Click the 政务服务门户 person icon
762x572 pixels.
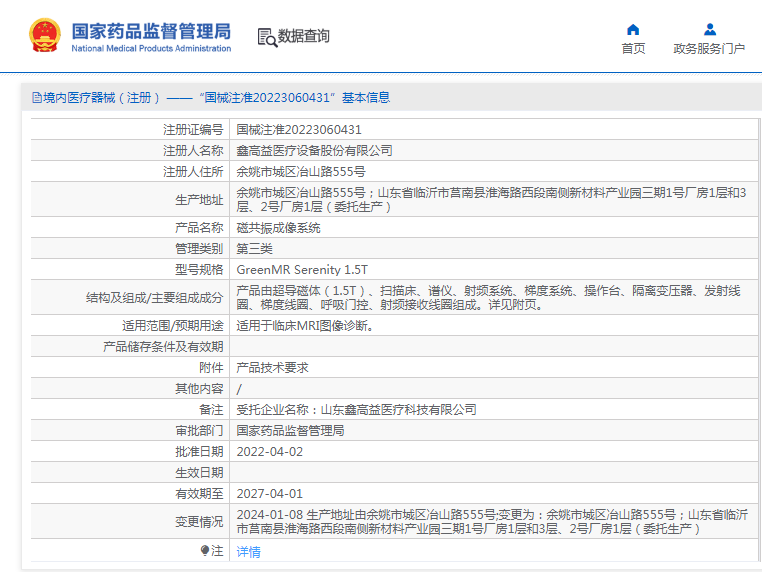click(x=710, y=30)
